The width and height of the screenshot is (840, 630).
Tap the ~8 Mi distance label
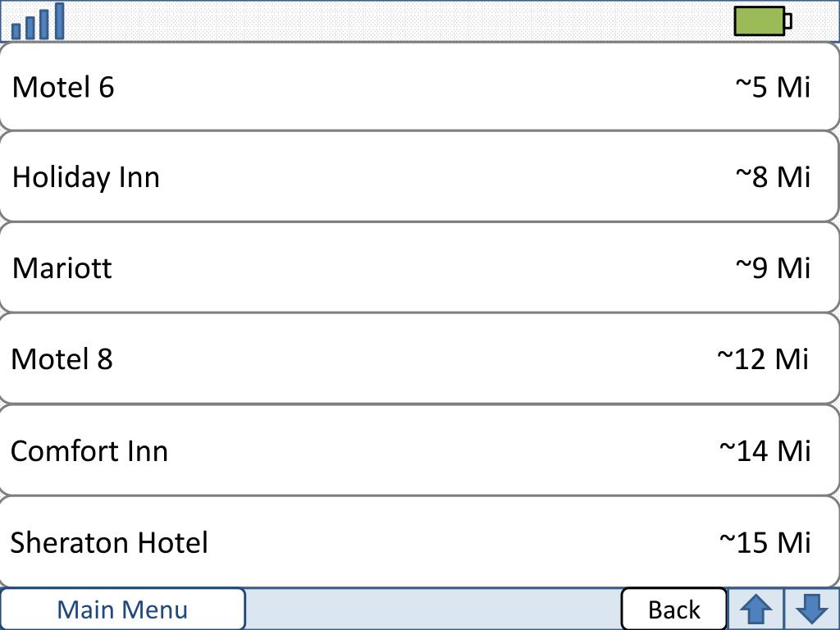click(773, 177)
